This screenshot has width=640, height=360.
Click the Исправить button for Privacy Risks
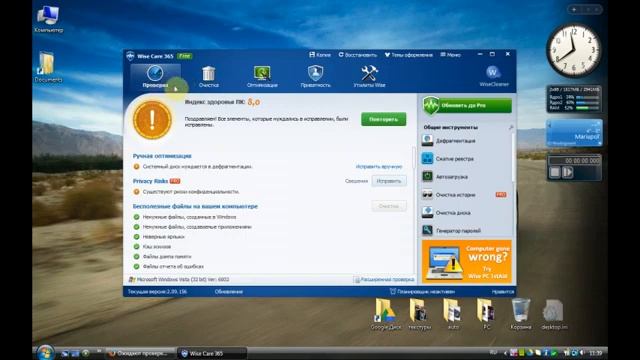click(x=389, y=181)
